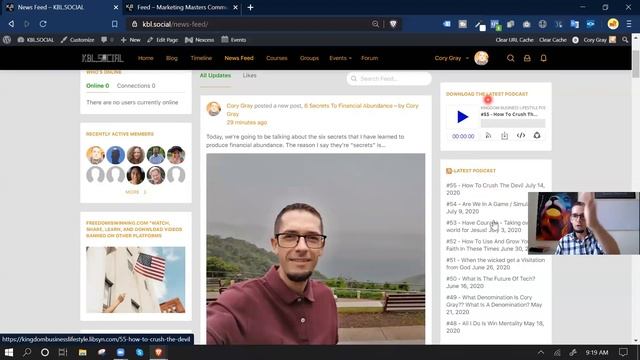Open #51 - When the wicked get a Visitation
The height and width of the screenshot is (360, 640).
point(495,264)
